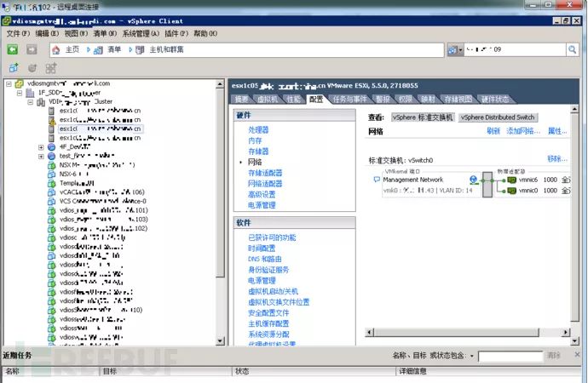
Task: Select the test_ resource pool icon
Action: (51, 156)
